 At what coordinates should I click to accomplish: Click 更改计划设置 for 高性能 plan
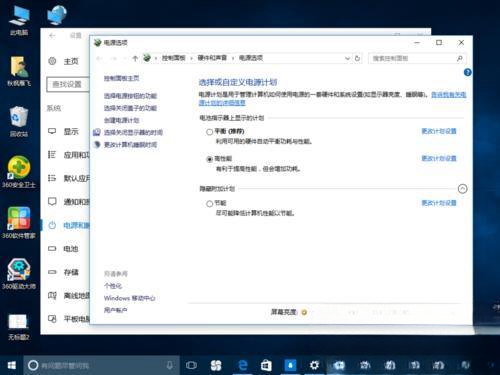click(x=439, y=158)
